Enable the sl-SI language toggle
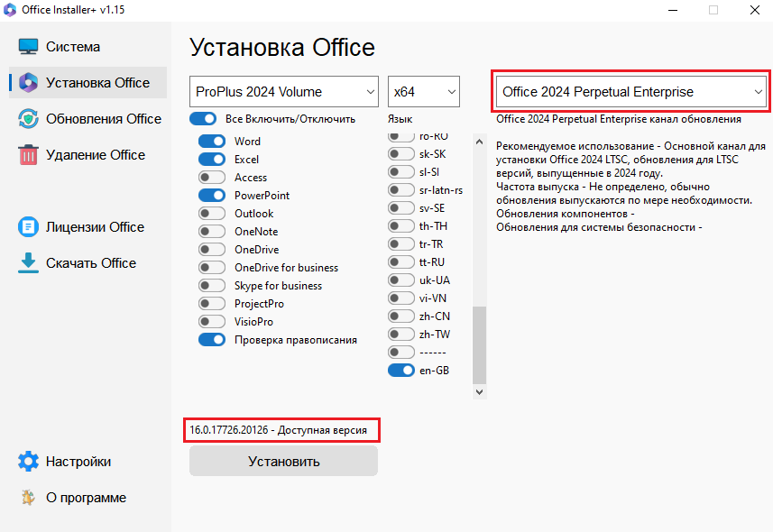773x532 pixels. (401, 172)
